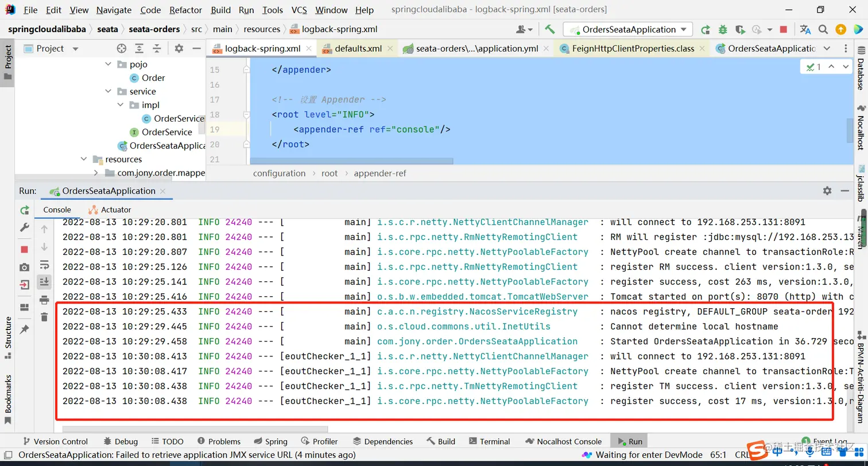Open the user account dropdown in toolbar
868x466 pixels.
[x=524, y=29]
